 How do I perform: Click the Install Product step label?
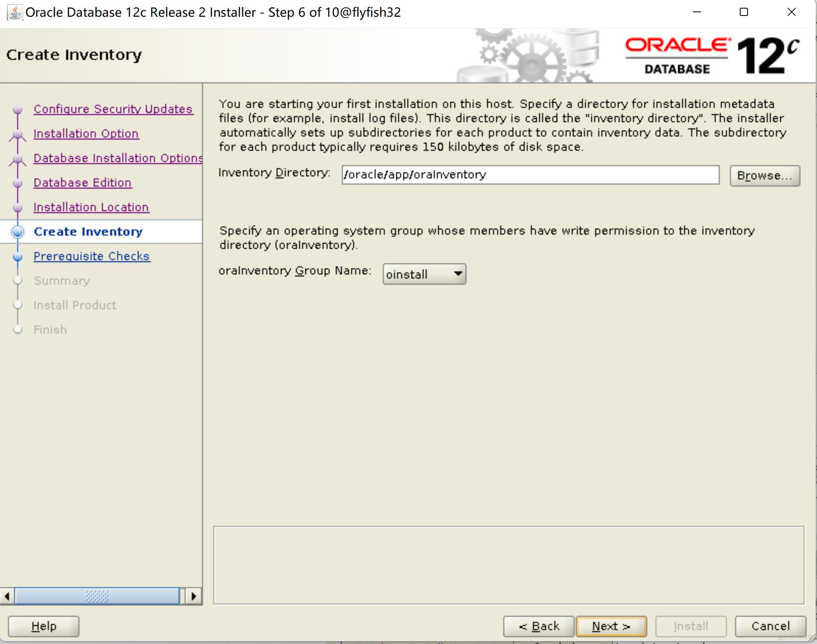click(75, 305)
